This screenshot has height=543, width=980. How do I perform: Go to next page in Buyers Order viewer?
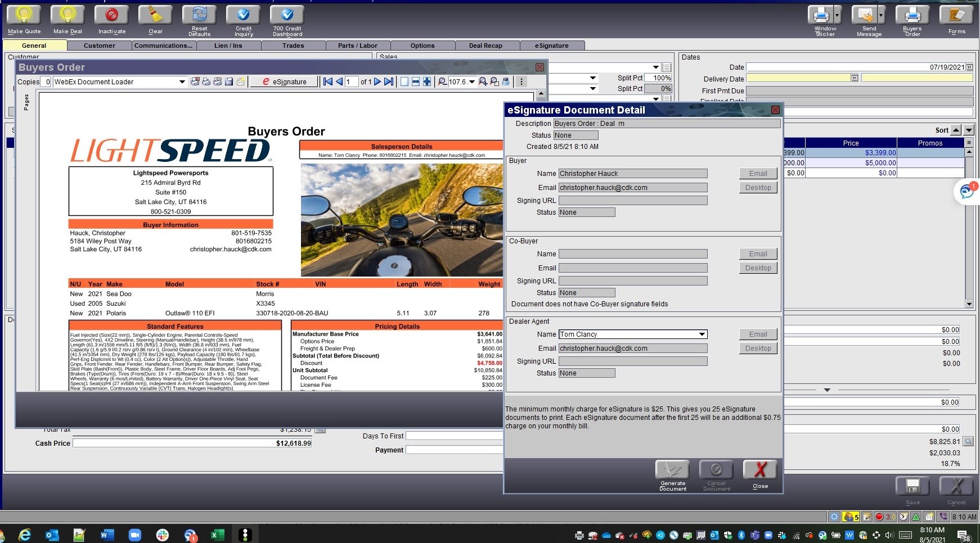click(377, 82)
